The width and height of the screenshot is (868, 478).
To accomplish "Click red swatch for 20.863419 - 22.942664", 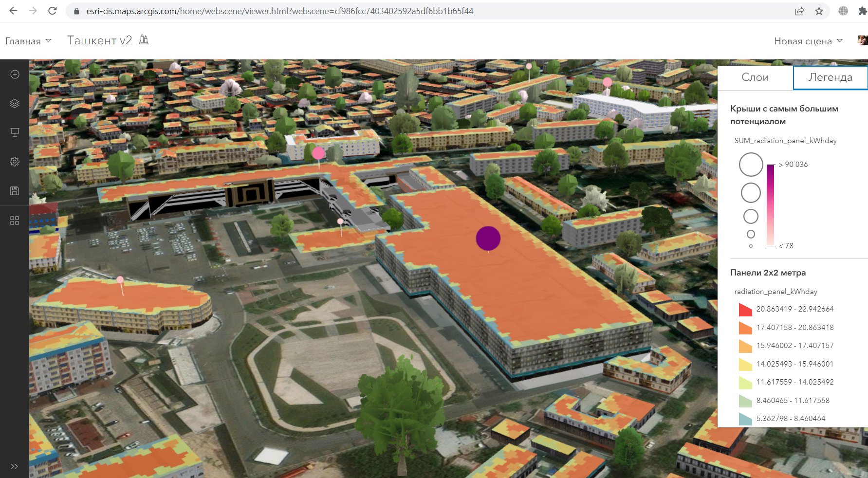I will tap(745, 310).
